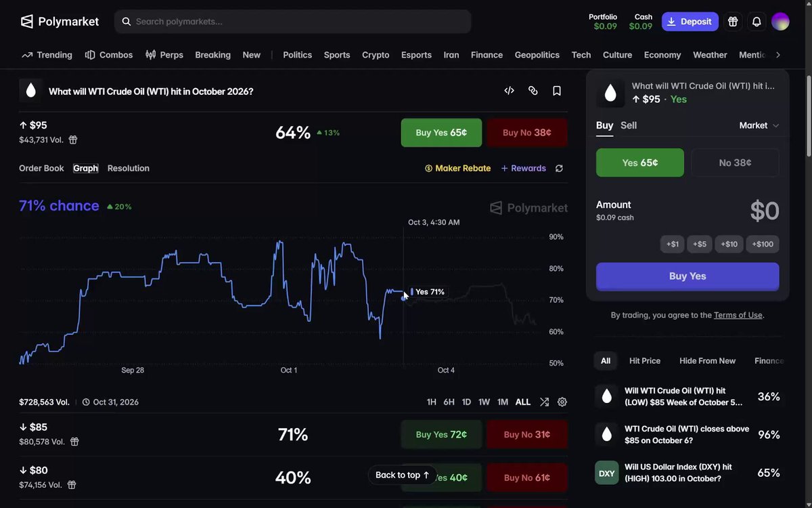This screenshot has height=508, width=812.
Task: Click the gift icon next to $43,731 Vol.
Action: [x=73, y=140]
